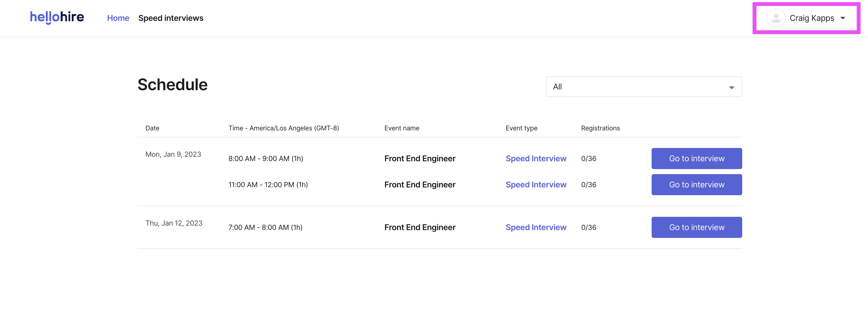Click Speed Interview link for 8:00 AM event
The height and width of the screenshot is (309, 868).
point(535,159)
